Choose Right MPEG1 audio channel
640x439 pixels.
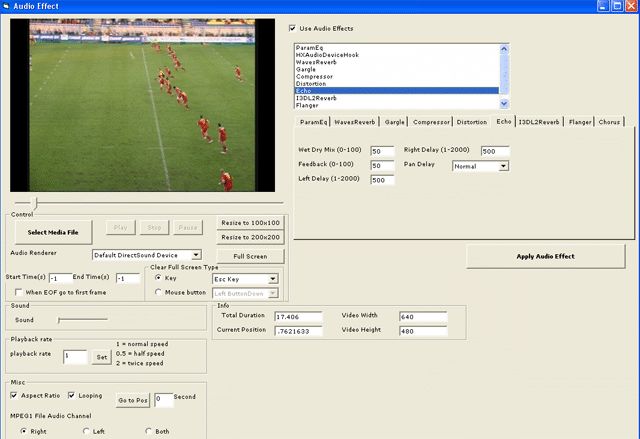coord(24,431)
